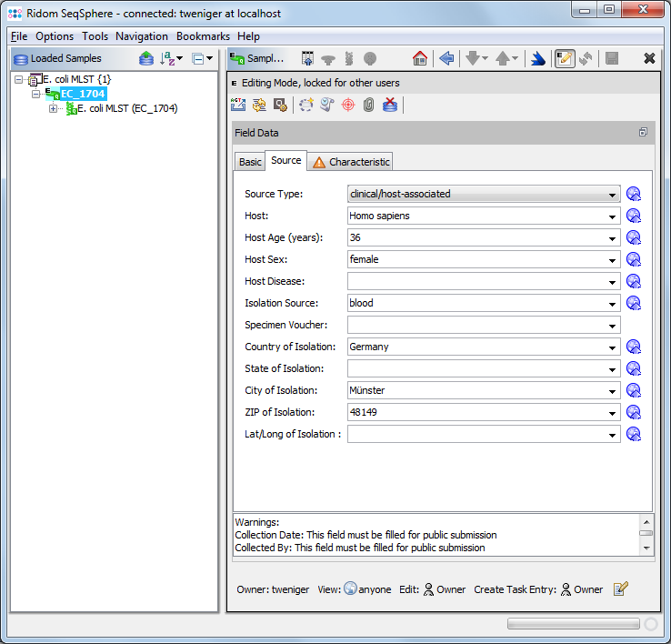
Task: Click the blue back arrow icon
Action: pyautogui.click(x=446, y=58)
